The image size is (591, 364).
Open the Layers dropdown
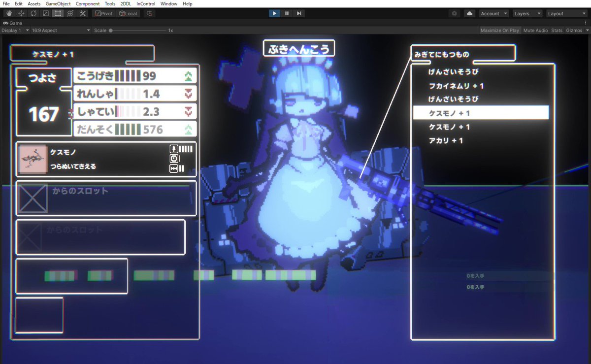point(527,13)
